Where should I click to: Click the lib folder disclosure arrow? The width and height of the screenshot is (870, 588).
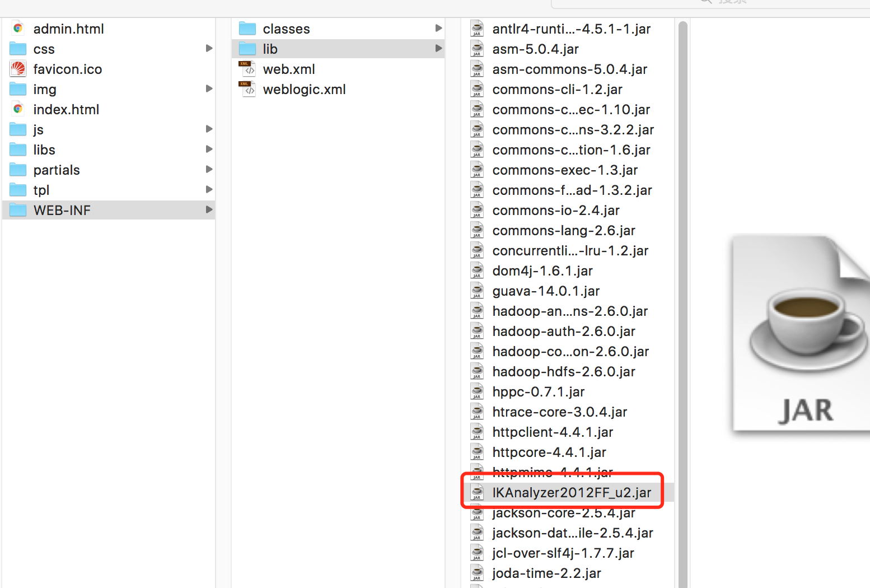438,48
